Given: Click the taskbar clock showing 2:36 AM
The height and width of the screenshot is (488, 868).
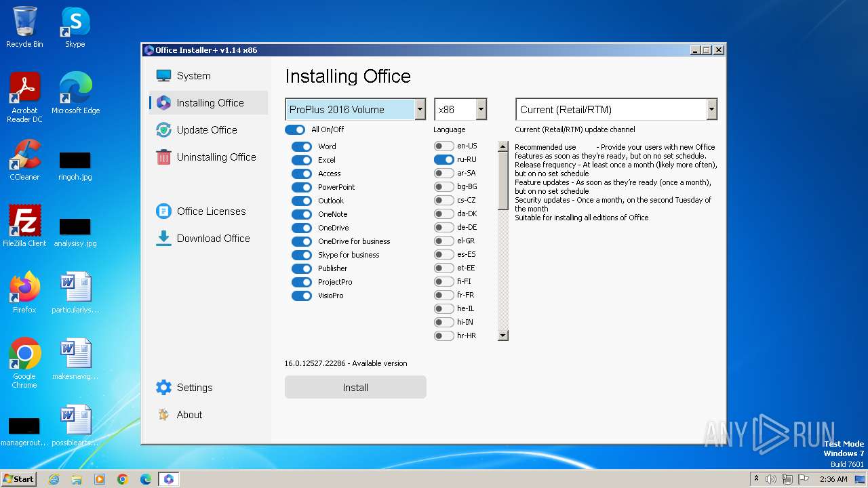Looking at the screenshot, I should (833, 479).
